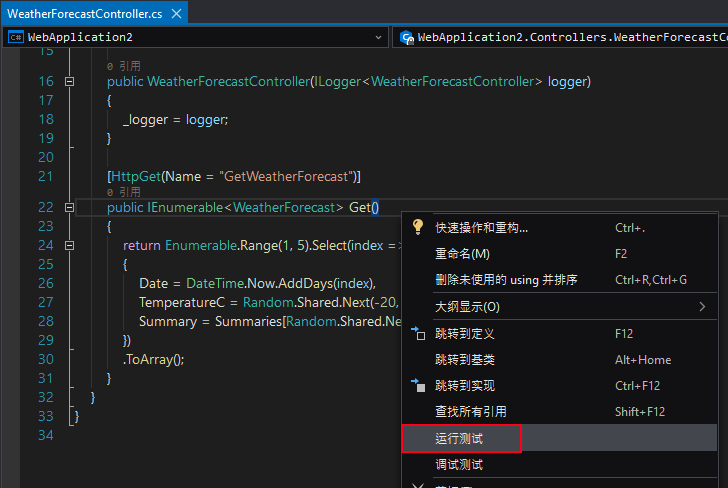Click Summary property on line 28

coord(168,321)
